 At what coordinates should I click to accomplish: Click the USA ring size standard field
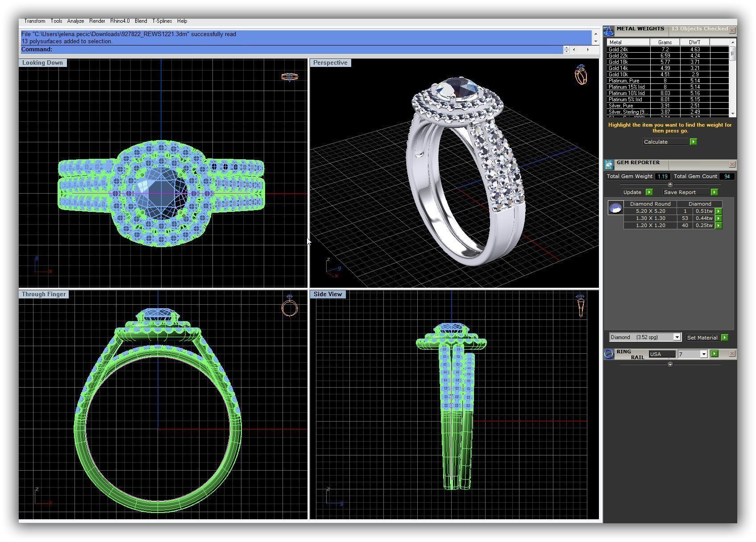click(662, 354)
